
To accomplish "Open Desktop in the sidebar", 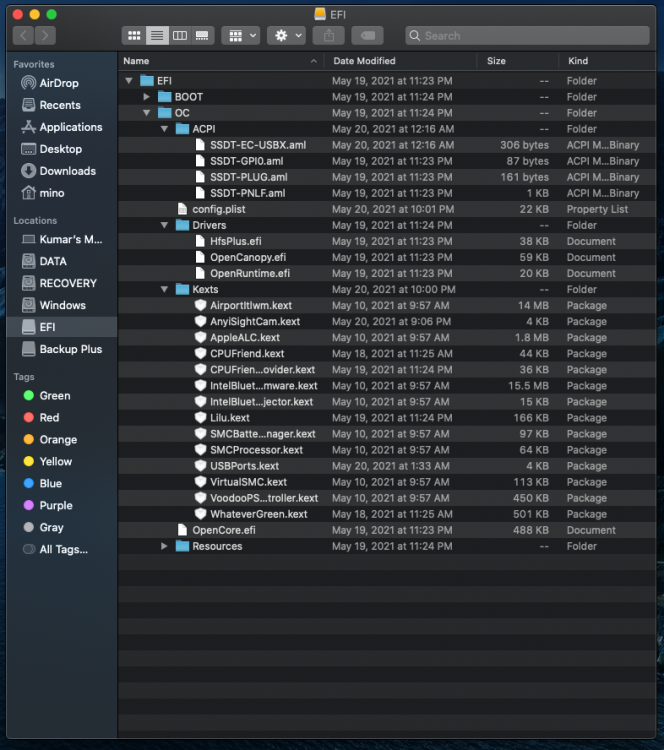I will [62, 149].
